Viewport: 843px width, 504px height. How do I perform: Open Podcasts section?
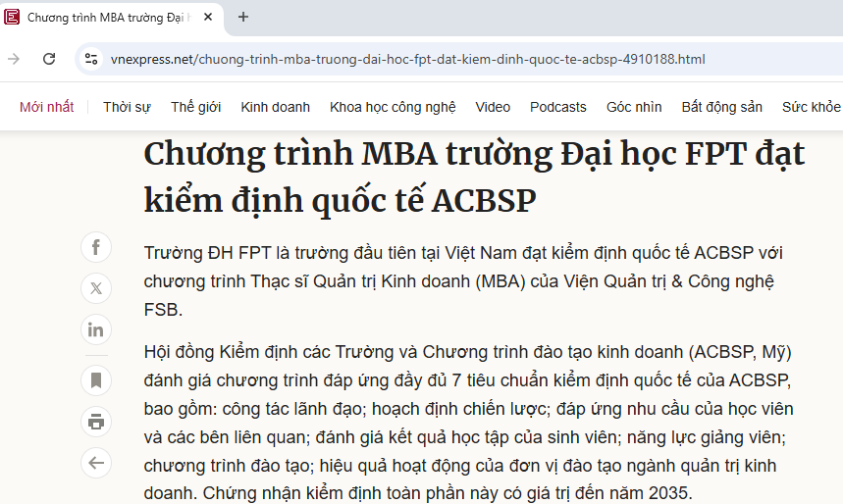[558, 107]
